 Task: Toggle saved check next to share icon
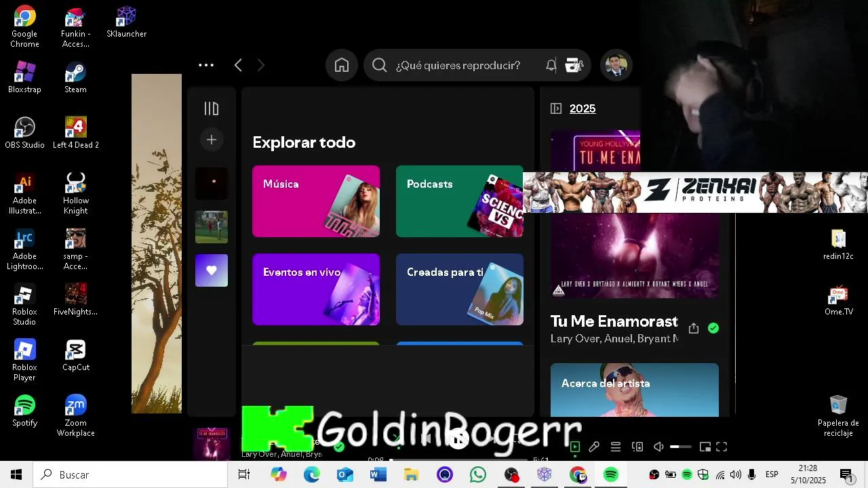[713, 328]
